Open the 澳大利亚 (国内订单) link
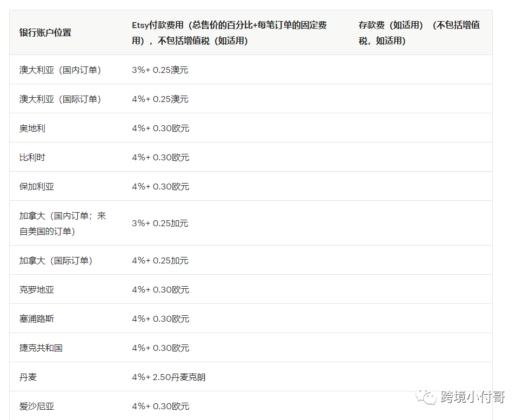Image resolution: width=522 pixels, height=420 pixels. 61,69
